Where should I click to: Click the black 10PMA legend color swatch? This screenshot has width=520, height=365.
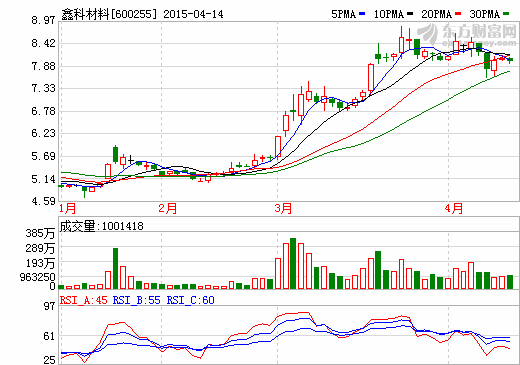pos(410,14)
